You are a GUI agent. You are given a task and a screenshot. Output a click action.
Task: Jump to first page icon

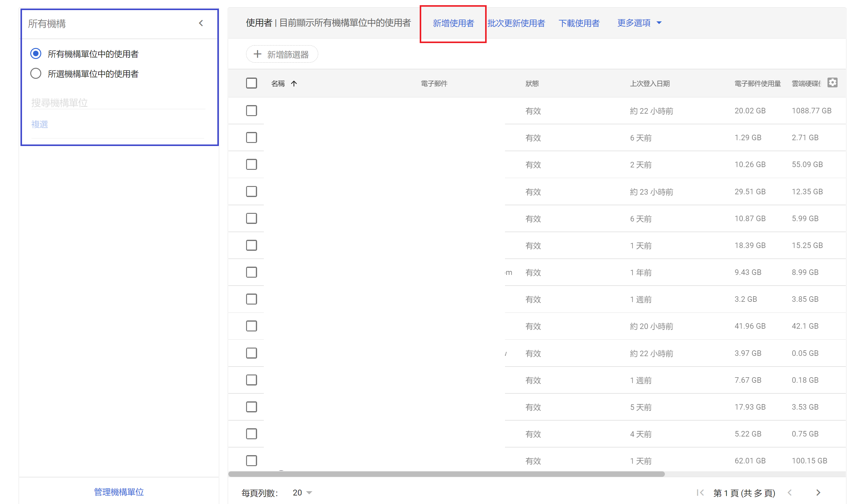[700, 492]
